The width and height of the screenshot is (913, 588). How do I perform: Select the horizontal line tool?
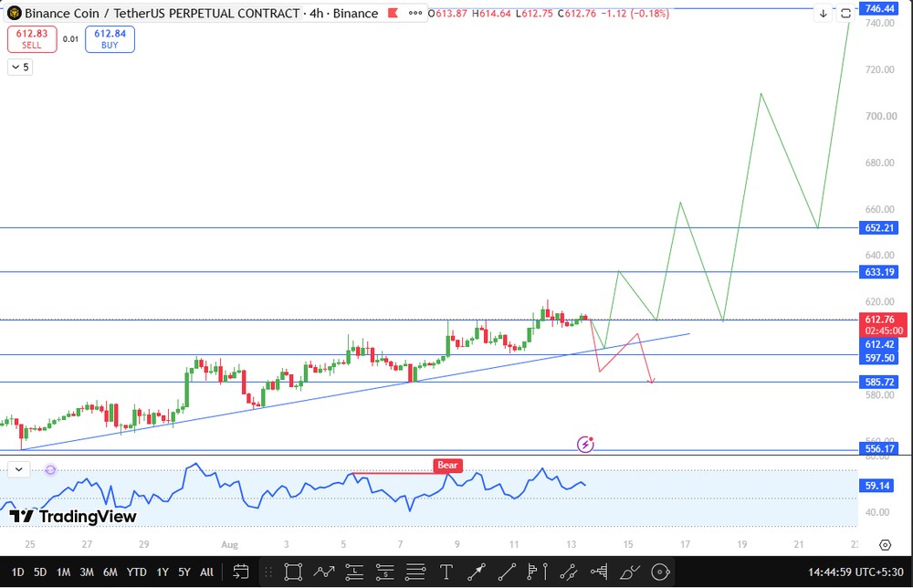(x=415, y=572)
